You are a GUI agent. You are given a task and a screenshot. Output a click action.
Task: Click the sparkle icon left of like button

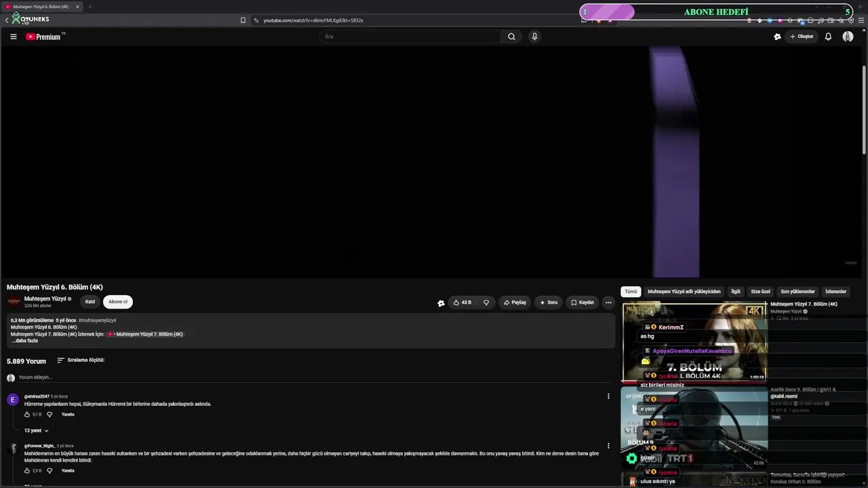pos(441,303)
